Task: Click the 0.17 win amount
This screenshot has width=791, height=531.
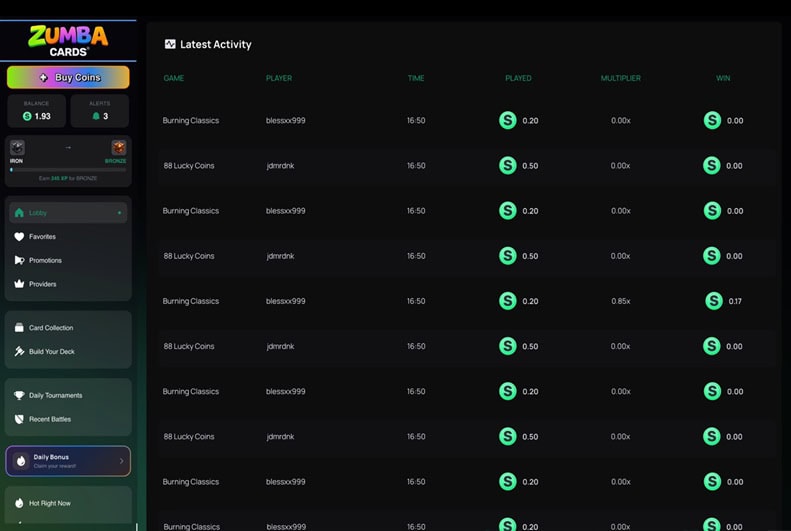Action: [x=736, y=301]
